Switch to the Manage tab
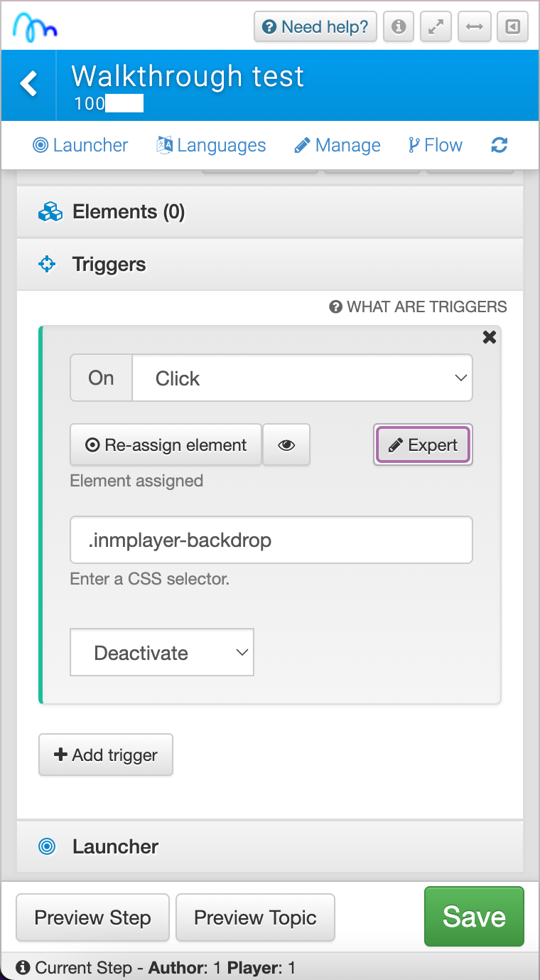This screenshot has height=980, width=540. coord(337,146)
